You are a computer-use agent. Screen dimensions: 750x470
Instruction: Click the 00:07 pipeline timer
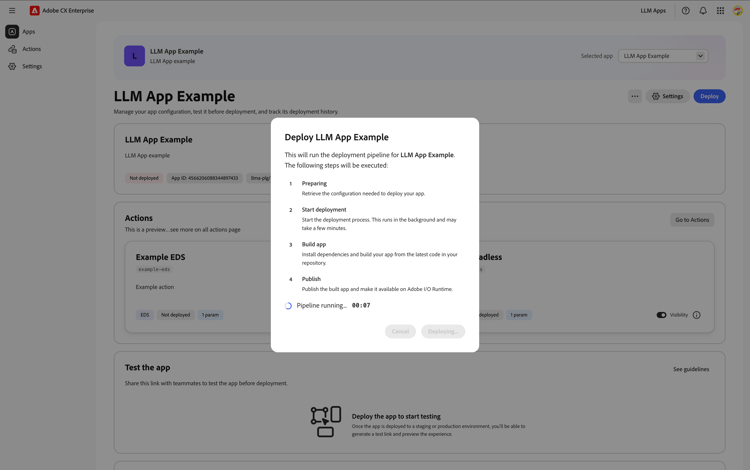click(x=361, y=305)
